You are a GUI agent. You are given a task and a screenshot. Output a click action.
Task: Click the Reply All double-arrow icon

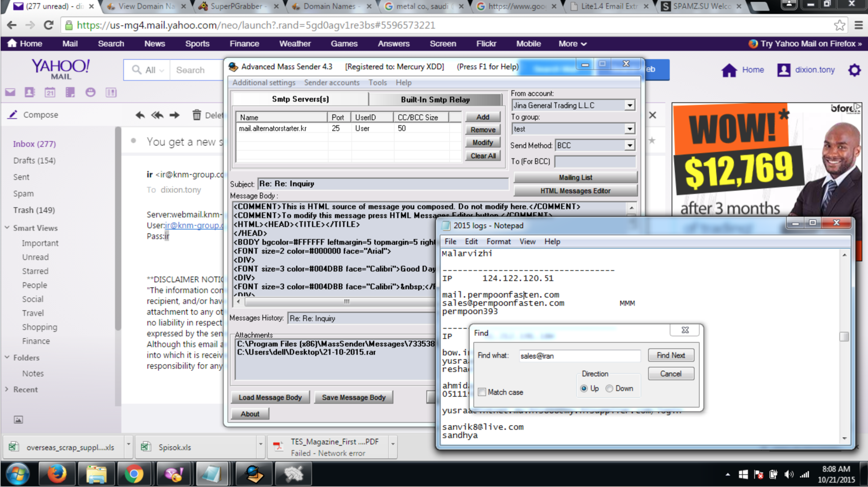[x=157, y=115]
